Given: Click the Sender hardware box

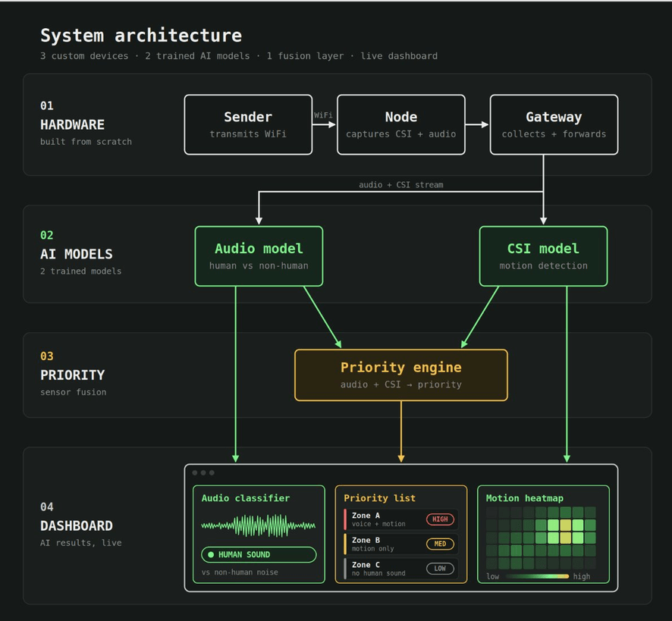Looking at the screenshot, I should tap(248, 124).
